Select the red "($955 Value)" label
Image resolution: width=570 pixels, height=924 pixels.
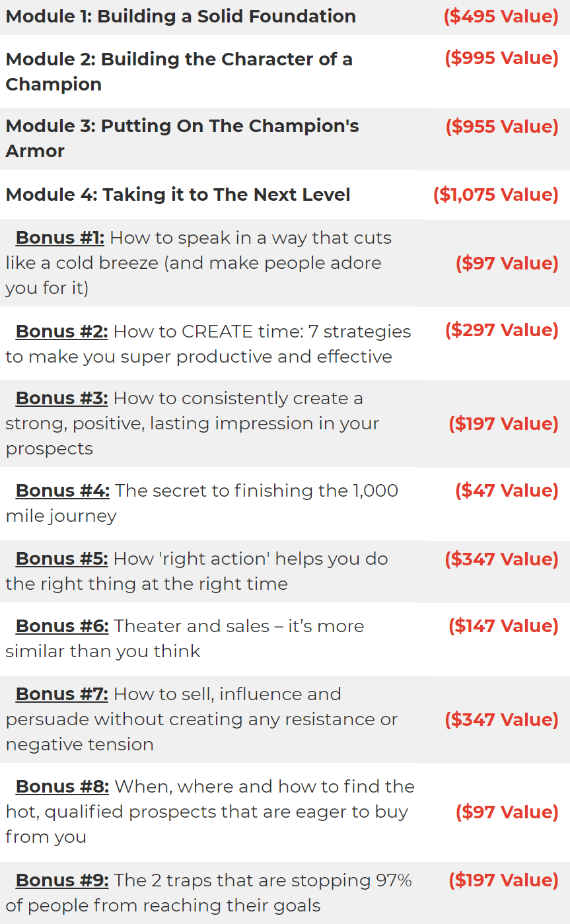[501, 126]
